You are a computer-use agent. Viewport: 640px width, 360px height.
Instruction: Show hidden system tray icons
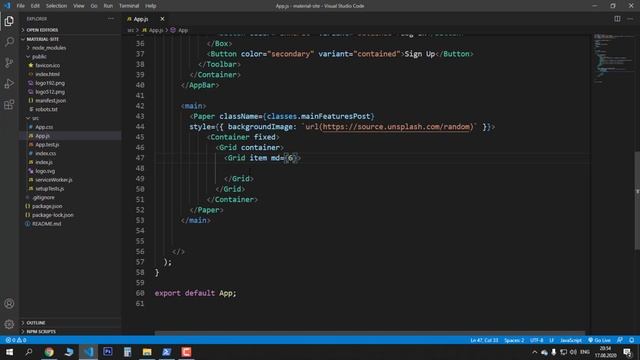(534, 352)
